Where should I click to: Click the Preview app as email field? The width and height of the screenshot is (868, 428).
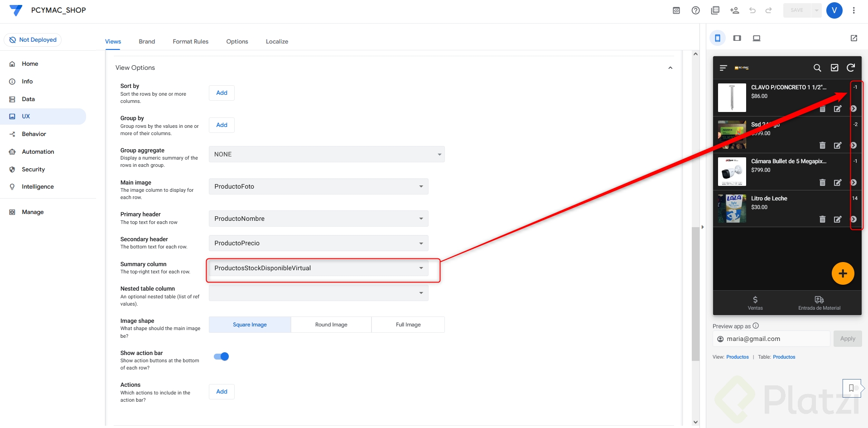[772, 339]
